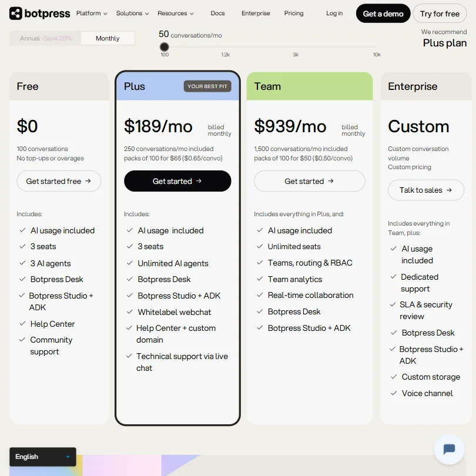
Task: Click Get started on Team plan
Action: pos(310,181)
